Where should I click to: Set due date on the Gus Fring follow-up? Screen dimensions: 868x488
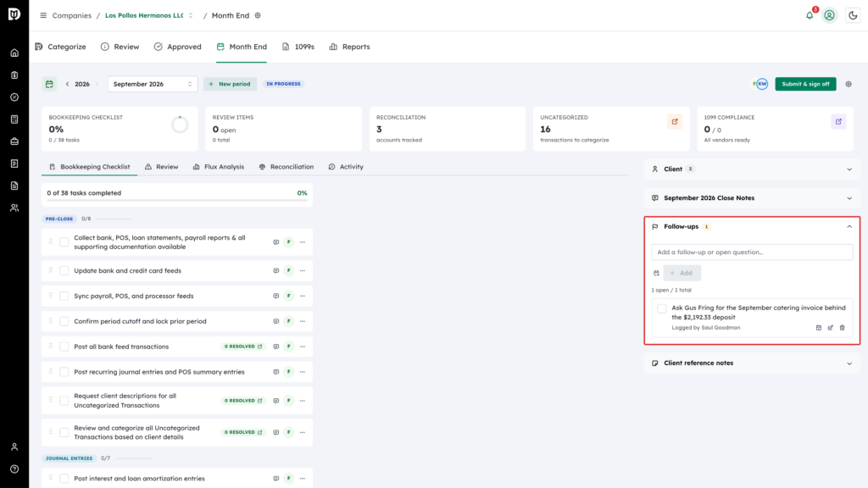click(x=819, y=328)
